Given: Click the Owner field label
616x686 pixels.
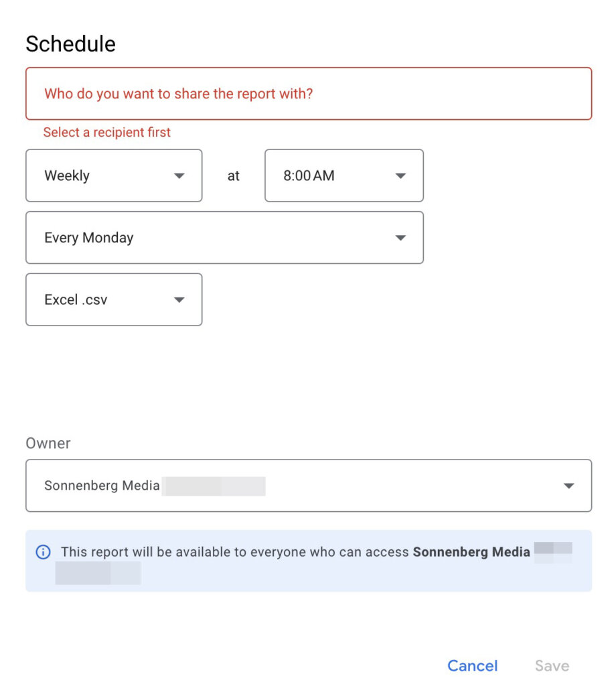Looking at the screenshot, I should (48, 443).
